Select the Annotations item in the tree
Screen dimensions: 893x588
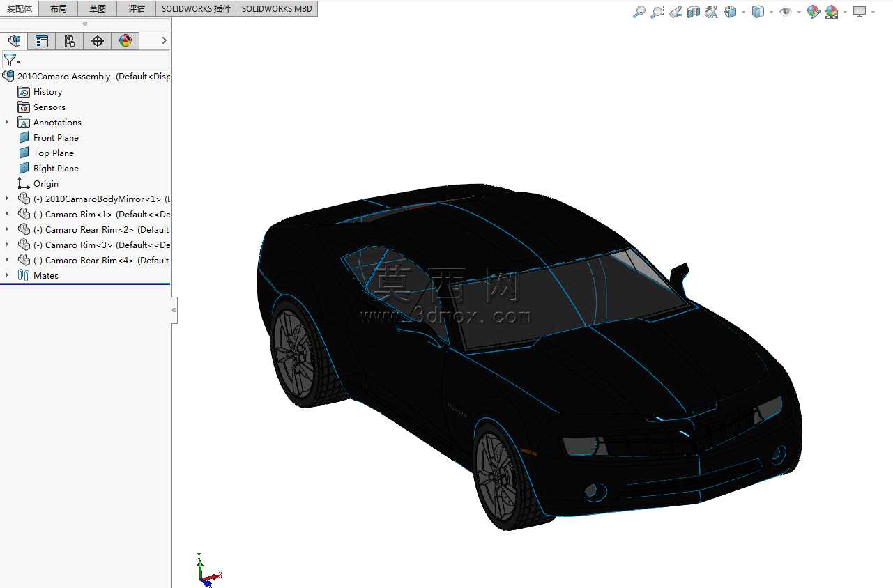(x=57, y=123)
